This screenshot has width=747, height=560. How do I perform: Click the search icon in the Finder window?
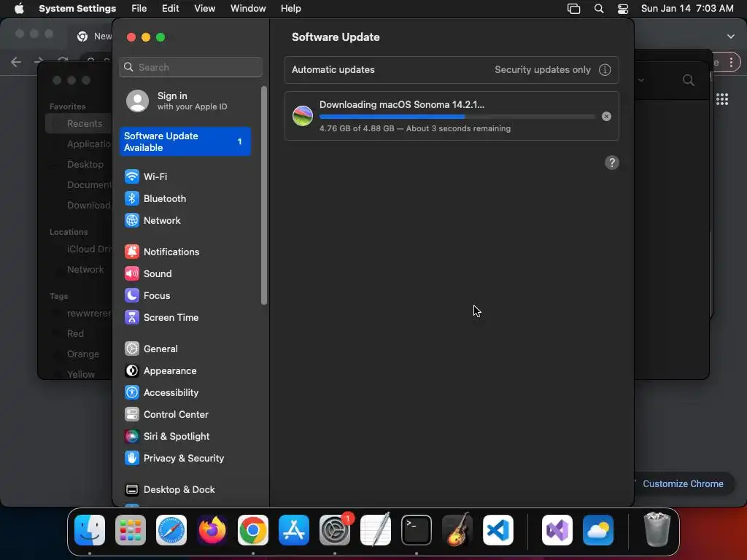pos(688,80)
